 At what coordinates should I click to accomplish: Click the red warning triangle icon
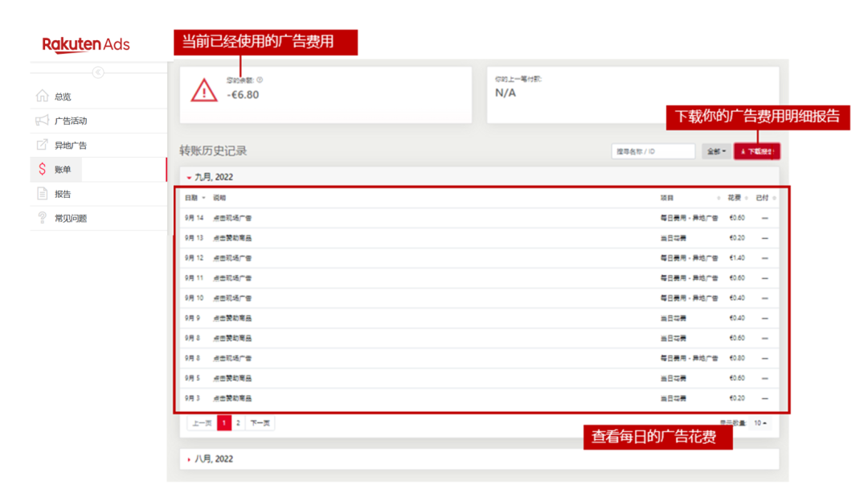tap(203, 90)
